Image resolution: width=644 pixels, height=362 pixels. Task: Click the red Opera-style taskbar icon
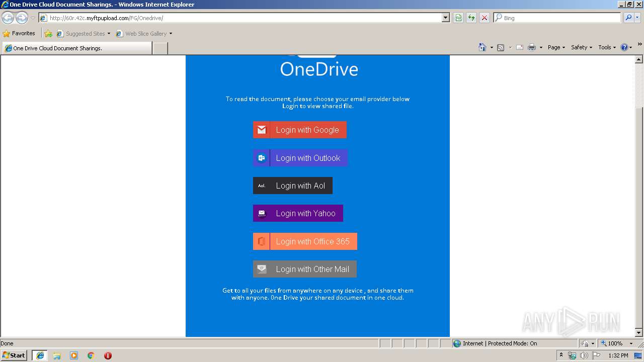[x=108, y=355]
